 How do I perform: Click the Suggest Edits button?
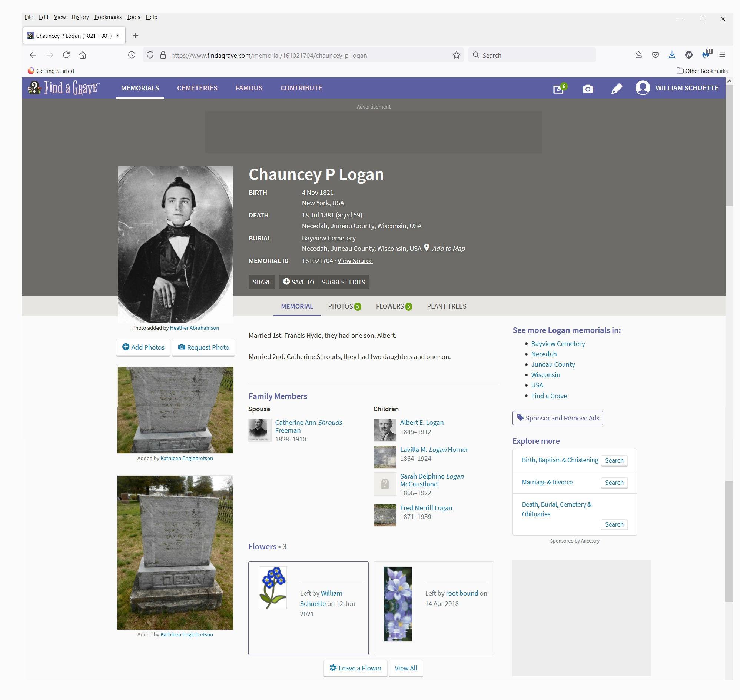click(343, 282)
